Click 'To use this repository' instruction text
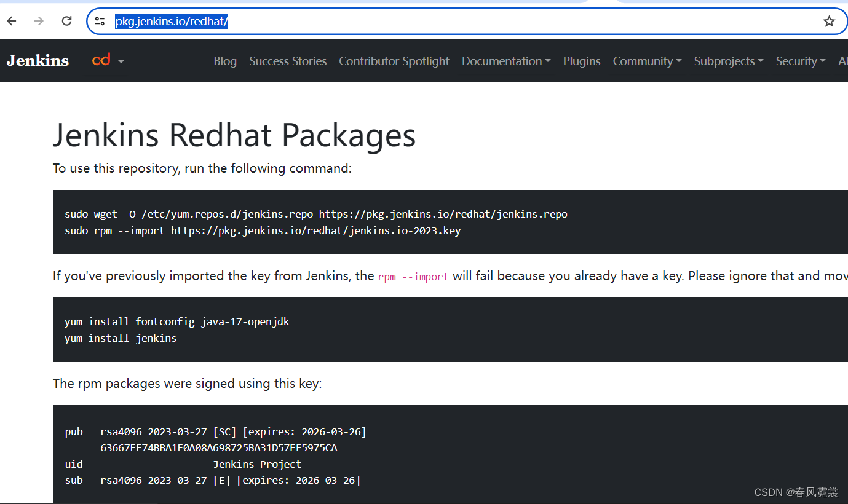Viewport: 848px width, 504px height. pyautogui.click(x=202, y=168)
